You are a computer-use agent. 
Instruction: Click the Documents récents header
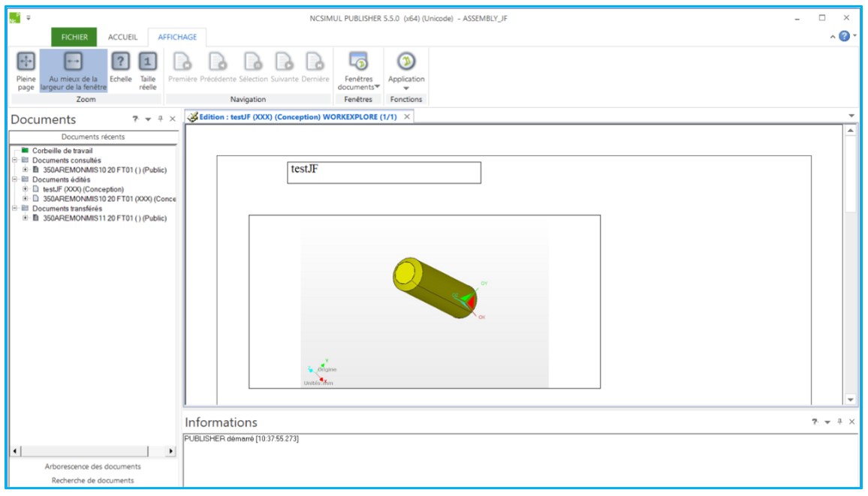point(93,137)
